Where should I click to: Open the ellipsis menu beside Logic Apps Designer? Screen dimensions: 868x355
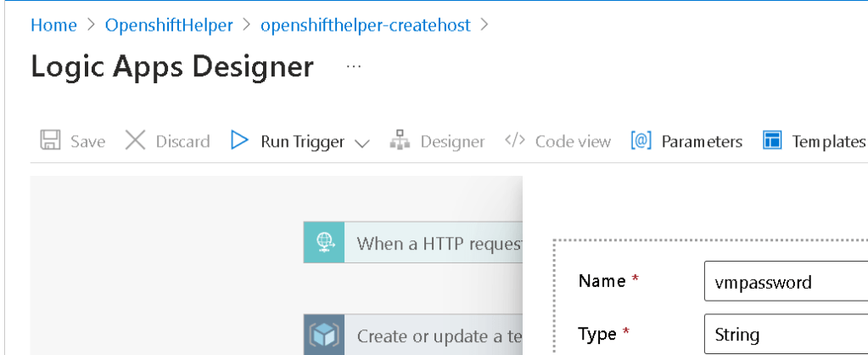tap(353, 66)
